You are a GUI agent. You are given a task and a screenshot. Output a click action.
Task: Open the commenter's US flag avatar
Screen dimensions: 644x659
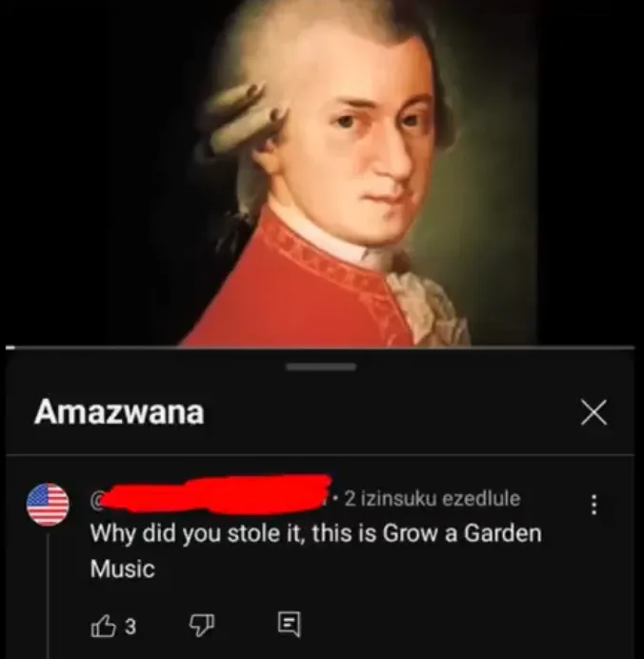coord(48,505)
